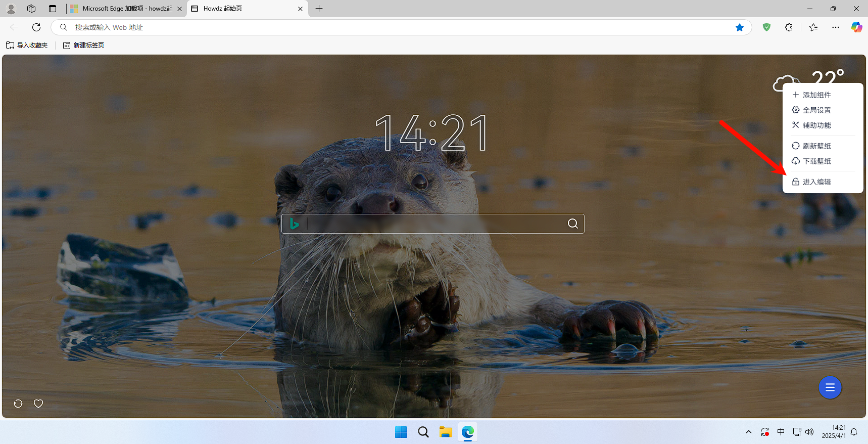The width and height of the screenshot is (868, 444).
Task: Click the sync tray icon with red dot
Action: point(765,432)
